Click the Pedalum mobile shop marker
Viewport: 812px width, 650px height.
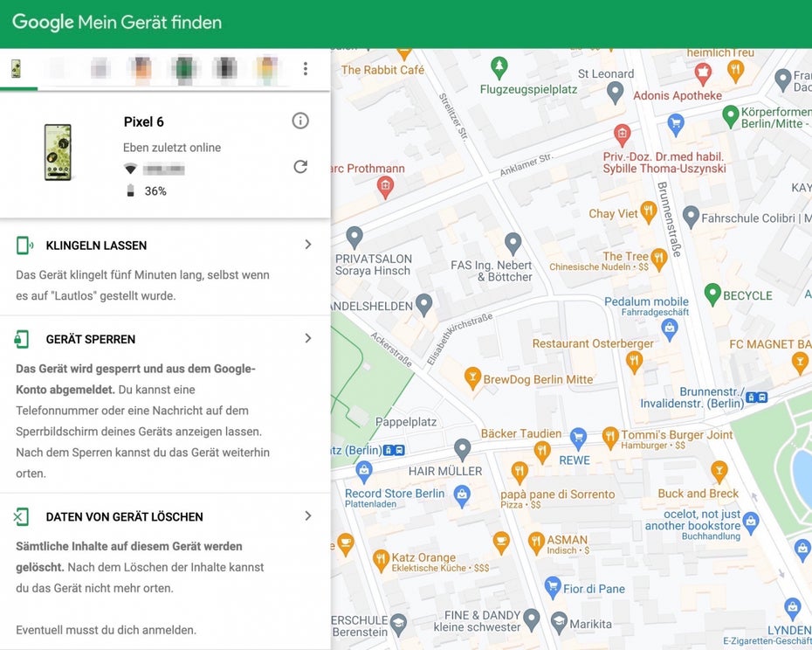(670, 329)
